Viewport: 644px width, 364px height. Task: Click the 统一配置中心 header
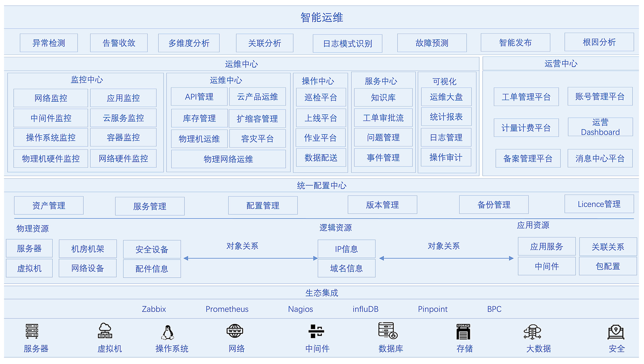coord(321,185)
